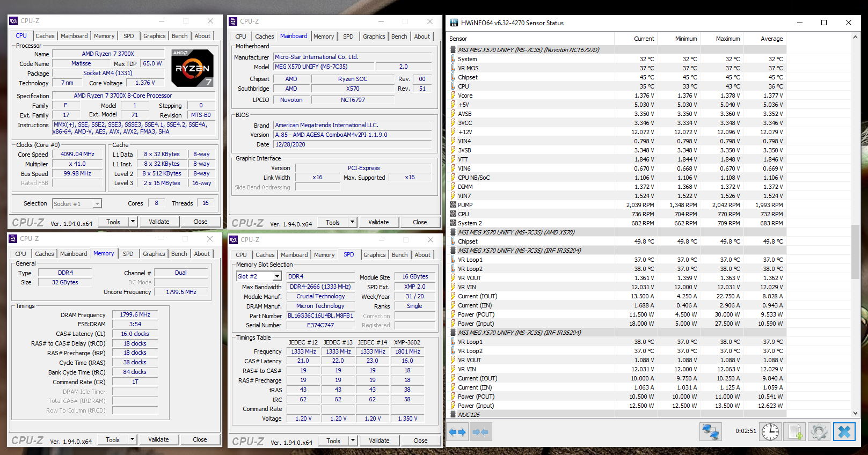
Task: Click Tools button in Mainboard CPU-Z window
Action: pyautogui.click(x=333, y=222)
